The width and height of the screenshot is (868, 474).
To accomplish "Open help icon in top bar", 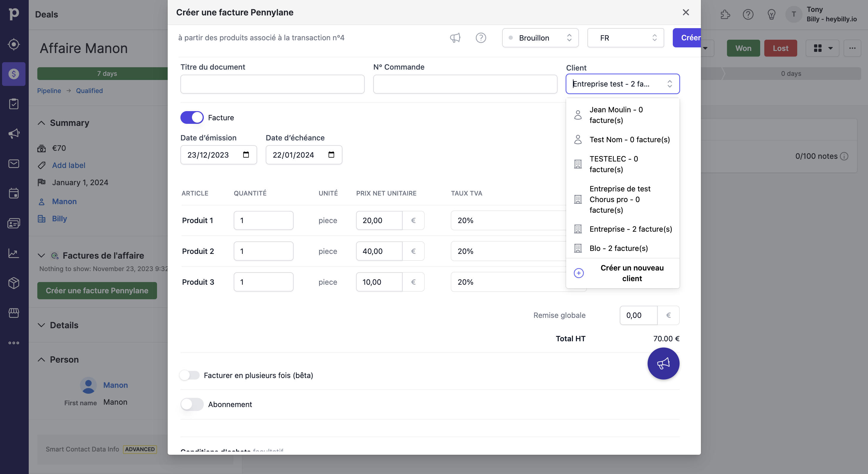I will pyautogui.click(x=748, y=15).
